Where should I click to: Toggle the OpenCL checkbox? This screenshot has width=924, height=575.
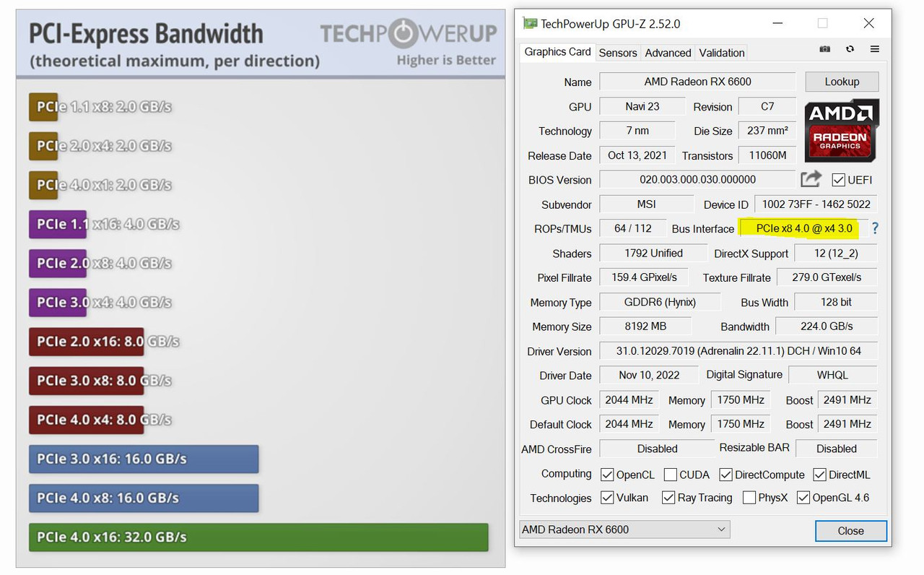coord(607,475)
